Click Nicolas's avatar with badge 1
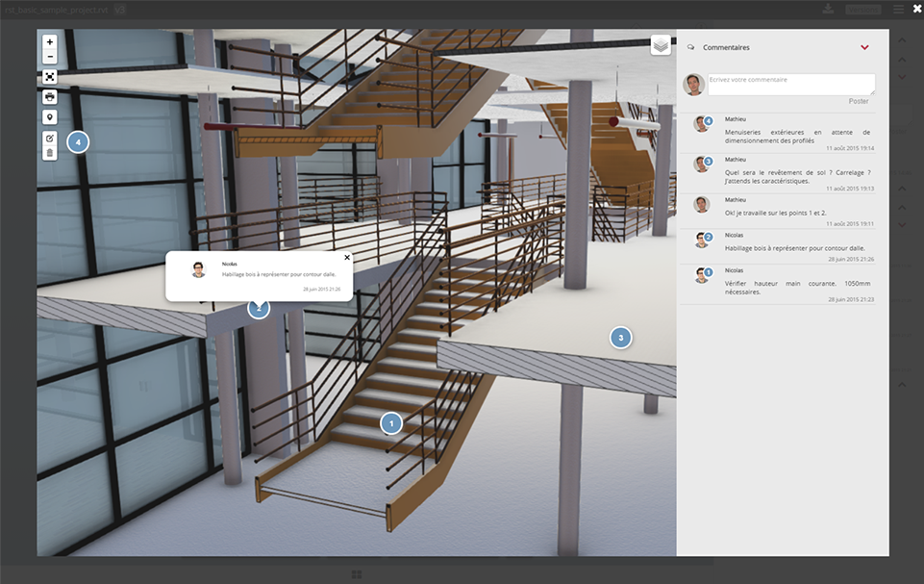924x584 pixels. [702, 275]
